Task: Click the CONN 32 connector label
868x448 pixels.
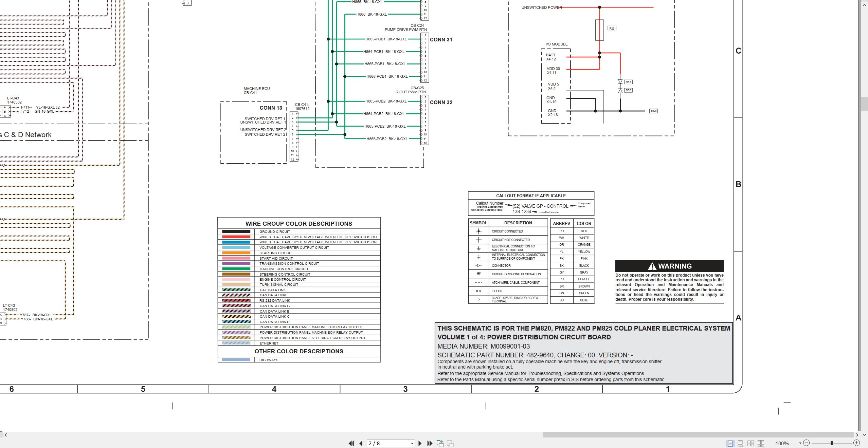Action: pos(441,102)
